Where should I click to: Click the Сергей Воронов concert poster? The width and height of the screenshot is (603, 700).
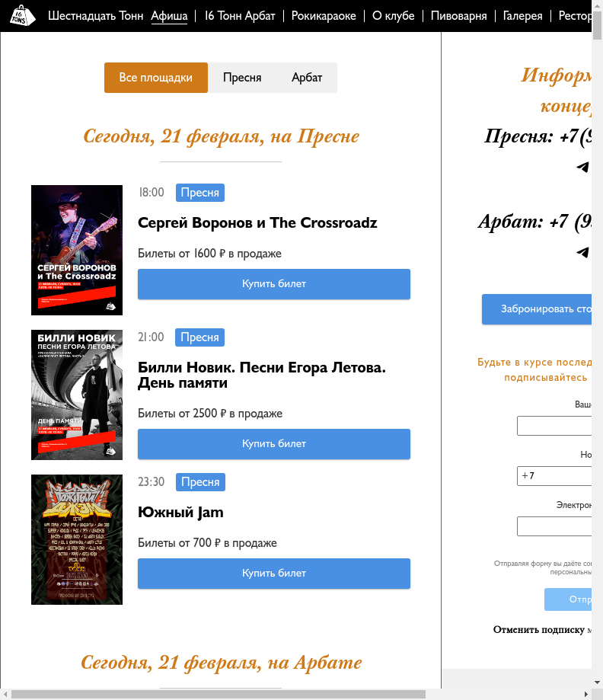(x=77, y=250)
